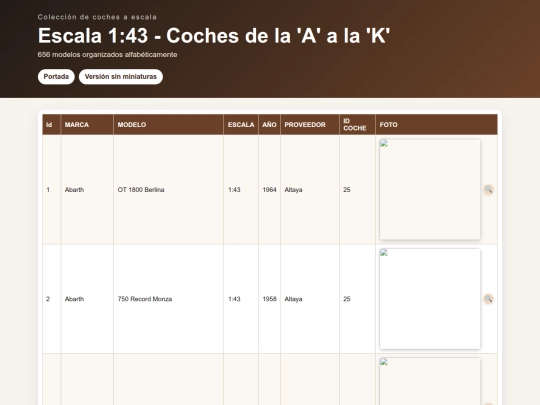Open photo thumbnail of OT 1800 Berlina

[430, 189]
